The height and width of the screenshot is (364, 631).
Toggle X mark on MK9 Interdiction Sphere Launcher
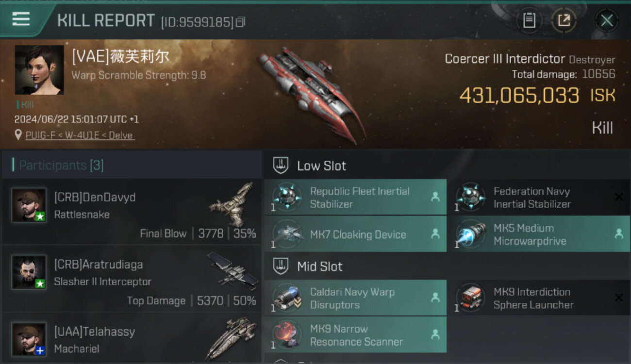(619, 298)
